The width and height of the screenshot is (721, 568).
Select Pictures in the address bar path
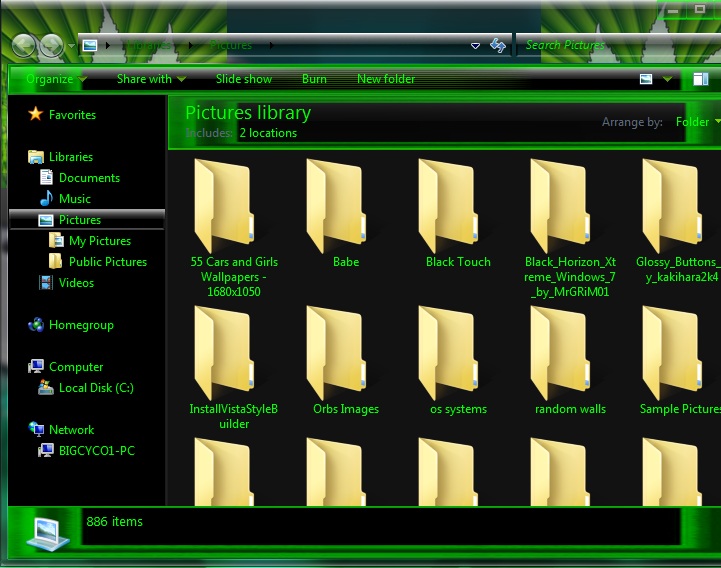[231, 45]
